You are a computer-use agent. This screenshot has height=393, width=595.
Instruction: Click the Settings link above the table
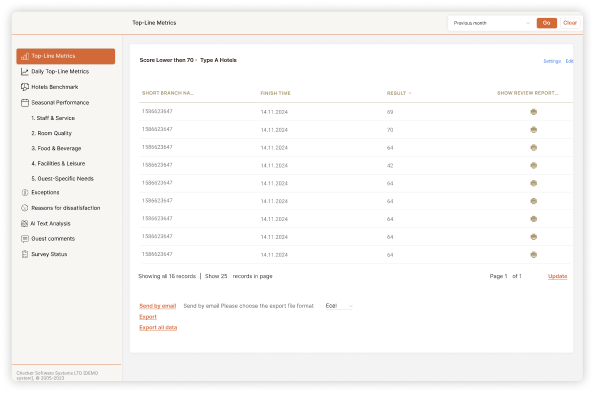[552, 61]
